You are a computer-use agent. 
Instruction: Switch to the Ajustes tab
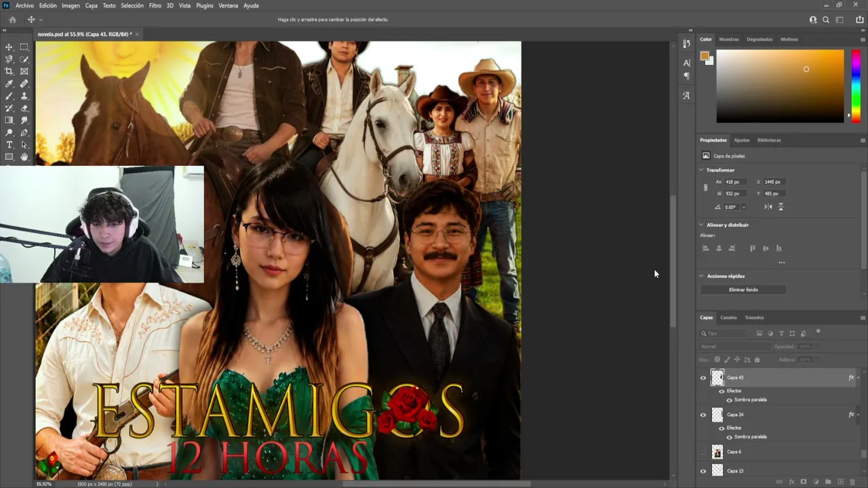coord(742,140)
